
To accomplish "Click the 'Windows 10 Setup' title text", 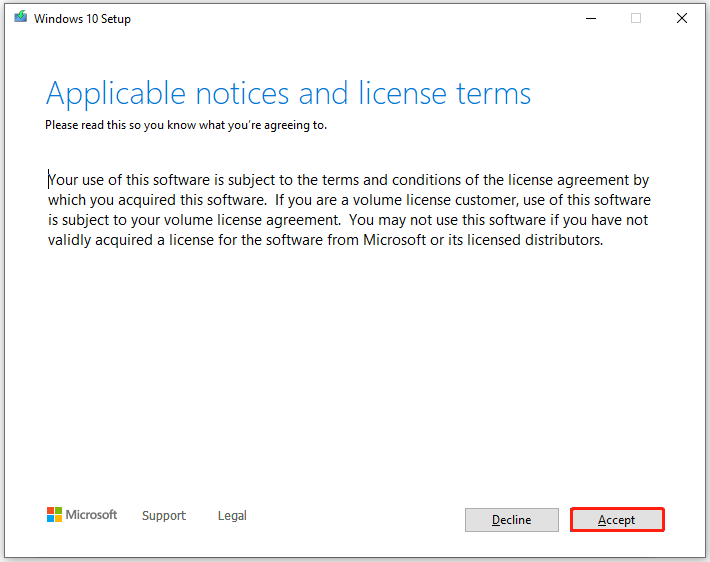I will click(82, 19).
